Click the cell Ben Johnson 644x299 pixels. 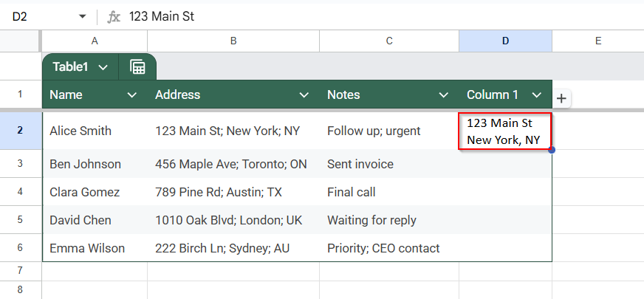pos(95,164)
